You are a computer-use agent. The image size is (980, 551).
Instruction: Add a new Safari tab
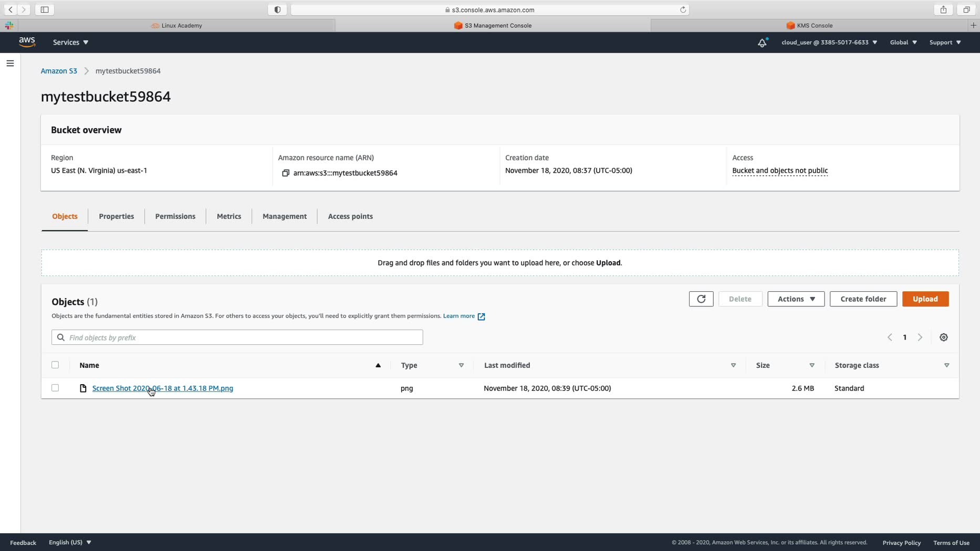(973, 25)
